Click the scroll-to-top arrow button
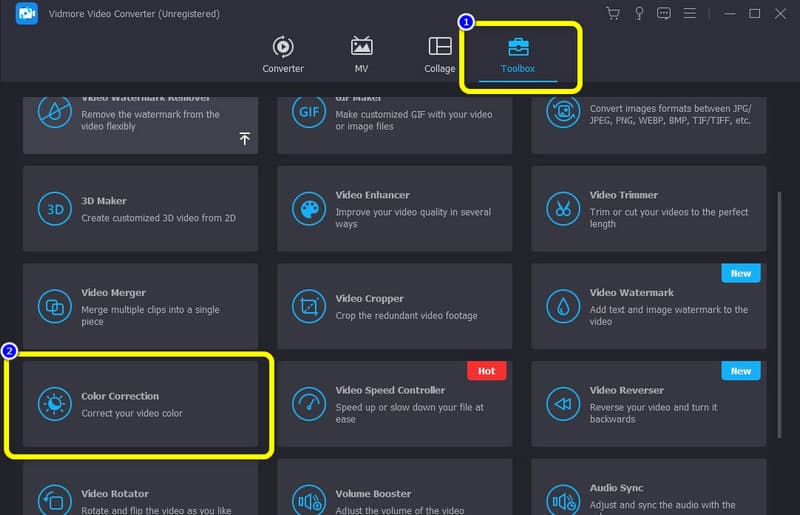Image resolution: width=800 pixels, height=515 pixels. click(x=245, y=139)
